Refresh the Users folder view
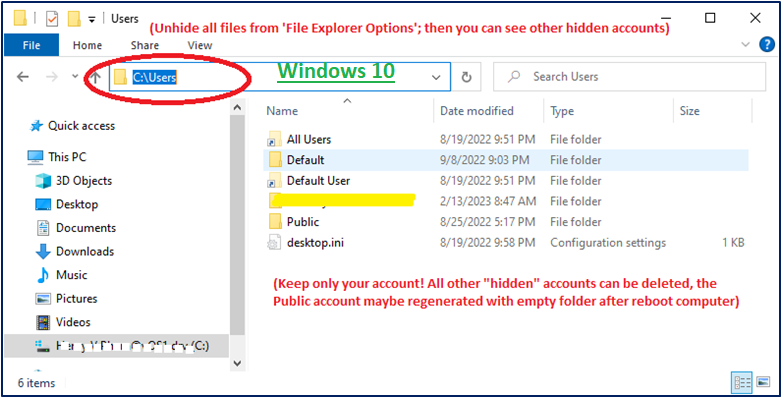The height and width of the screenshot is (399, 781). pos(466,77)
